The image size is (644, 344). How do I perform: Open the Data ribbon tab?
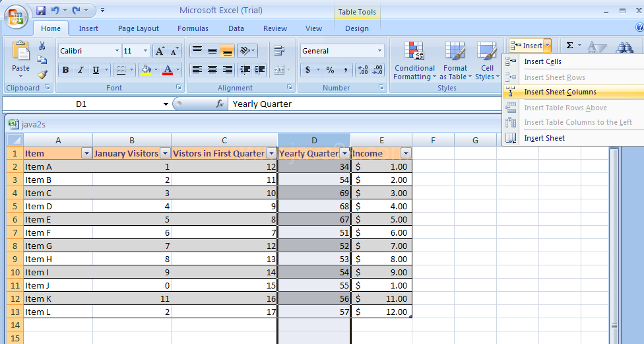tap(236, 28)
